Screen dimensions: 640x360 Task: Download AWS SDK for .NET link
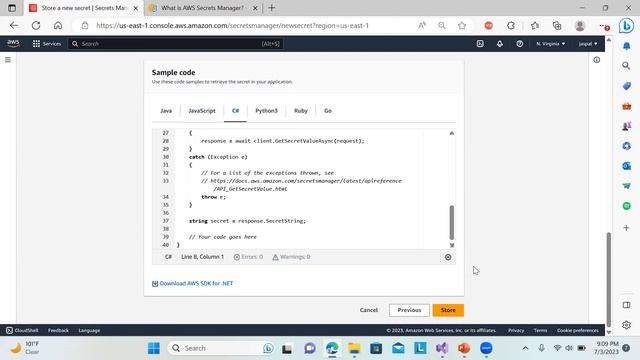click(192, 283)
